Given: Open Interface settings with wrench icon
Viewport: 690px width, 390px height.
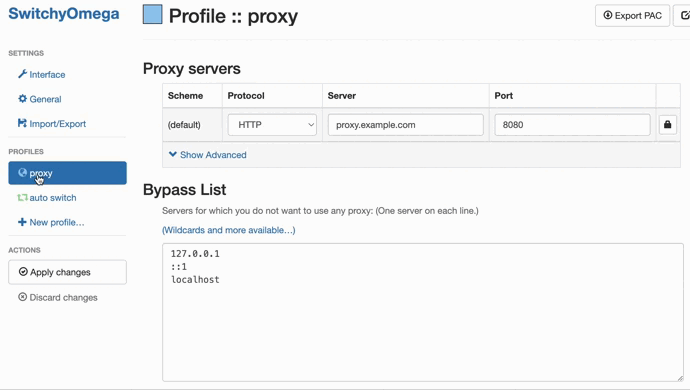Looking at the screenshot, I should pos(42,74).
